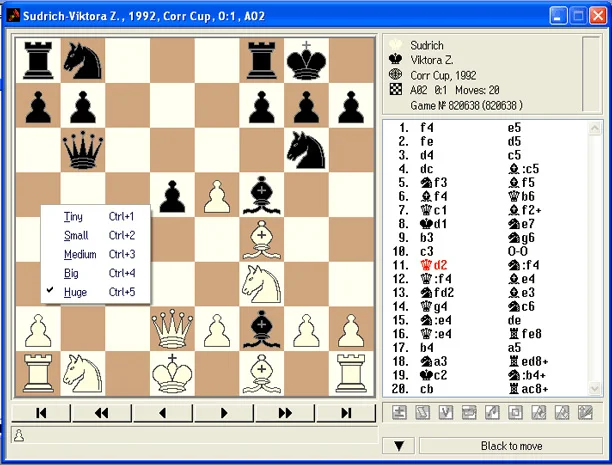Step forward one move
Screen dimensions: 612x465
[224, 413]
